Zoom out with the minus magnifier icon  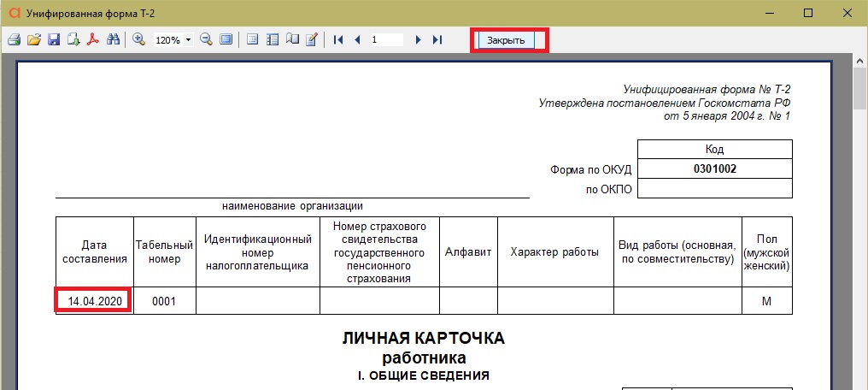point(207,40)
